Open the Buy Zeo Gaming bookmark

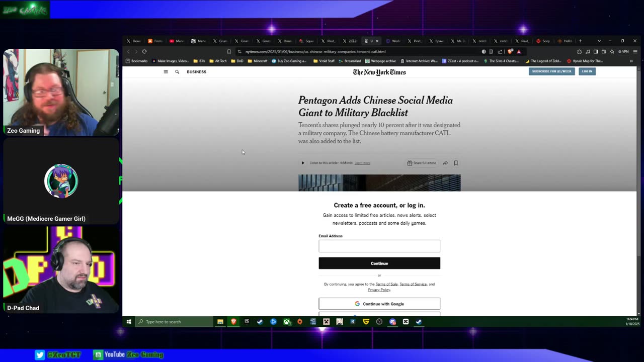pyautogui.click(x=289, y=61)
